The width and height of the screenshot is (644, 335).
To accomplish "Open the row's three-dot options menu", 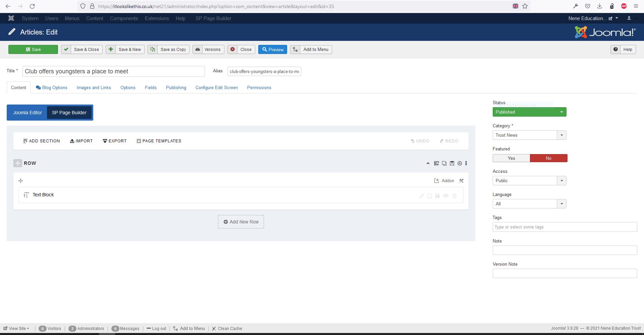I will pos(466,163).
